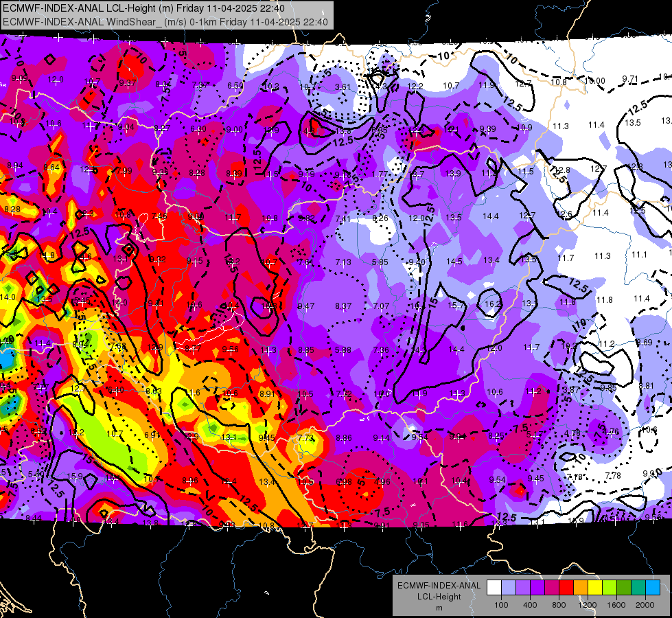Click the WindShear 0-1km title line
The width and height of the screenshot is (672, 618).
(165, 22)
